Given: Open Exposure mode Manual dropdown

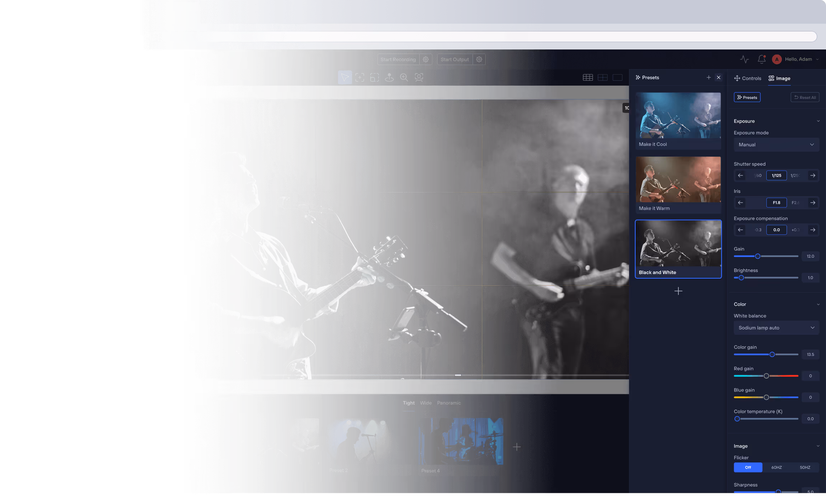Looking at the screenshot, I should pos(776,145).
